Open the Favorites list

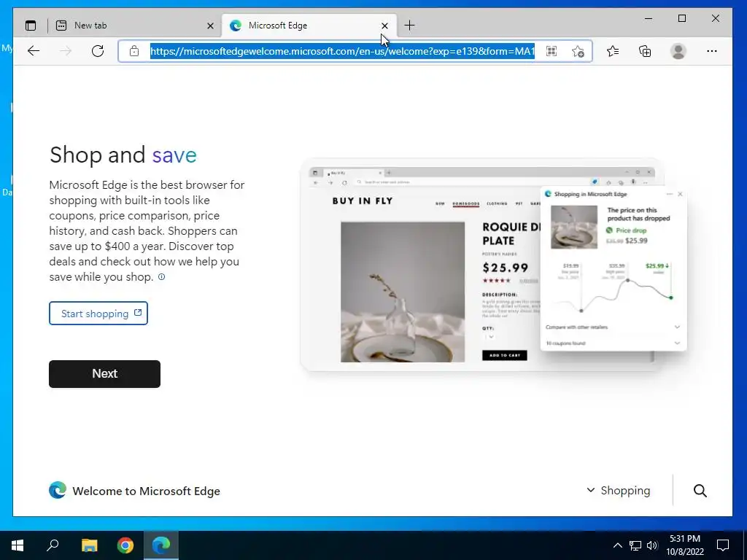(613, 51)
